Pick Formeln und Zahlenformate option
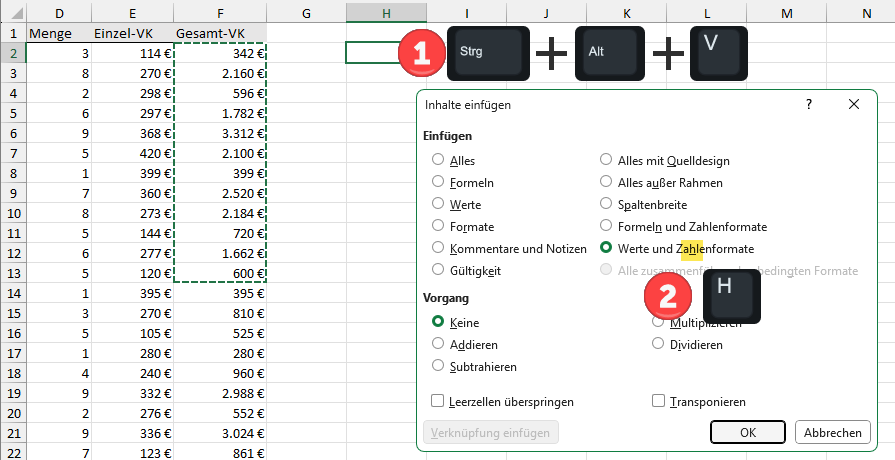Image resolution: width=895 pixels, height=460 pixels. (x=606, y=226)
